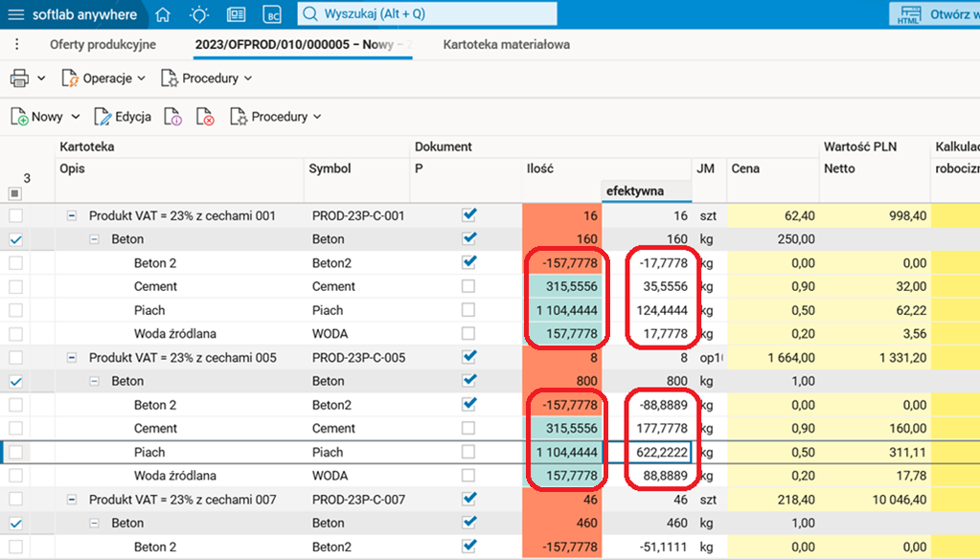Click the three-dot tab options icon
Screen dimensions: 980x559
(16, 45)
